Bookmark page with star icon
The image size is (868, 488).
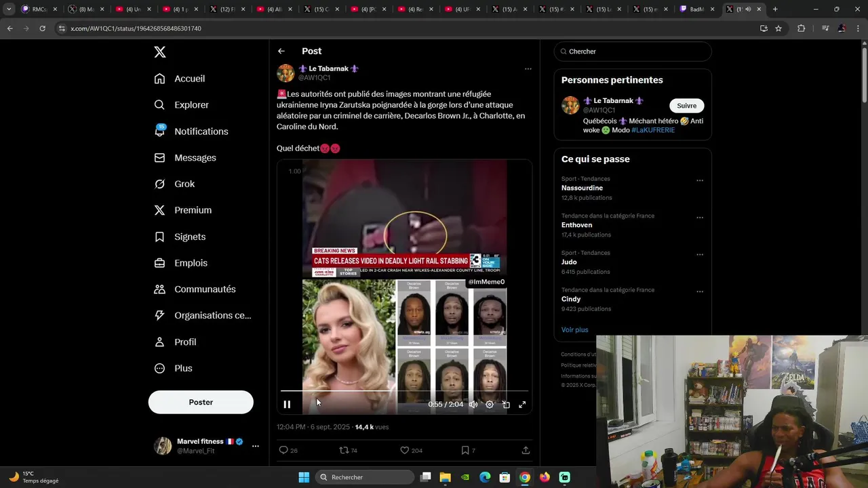tap(778, 28)
